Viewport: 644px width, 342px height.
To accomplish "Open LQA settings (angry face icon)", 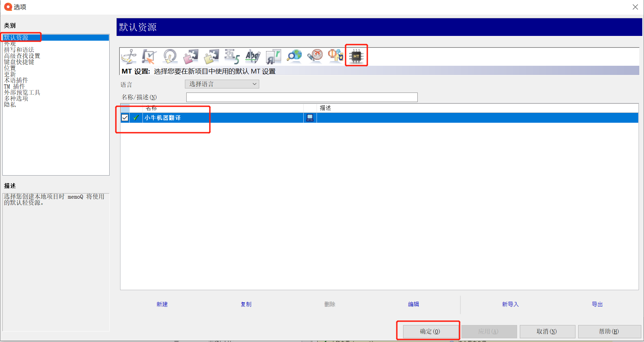I will 315,56.
